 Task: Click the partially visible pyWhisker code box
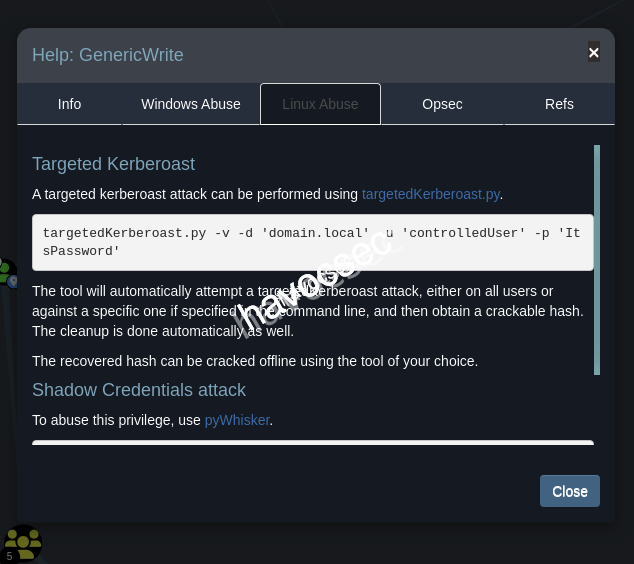312,442
